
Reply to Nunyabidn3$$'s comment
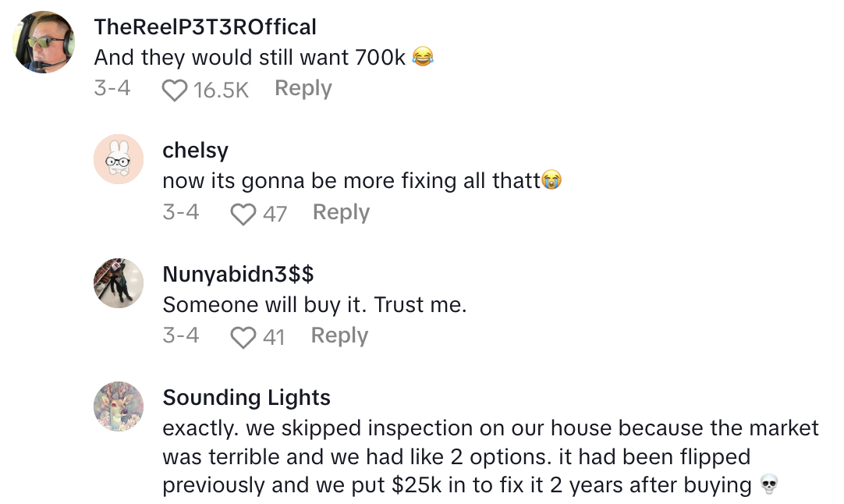[x=339, y=335]
